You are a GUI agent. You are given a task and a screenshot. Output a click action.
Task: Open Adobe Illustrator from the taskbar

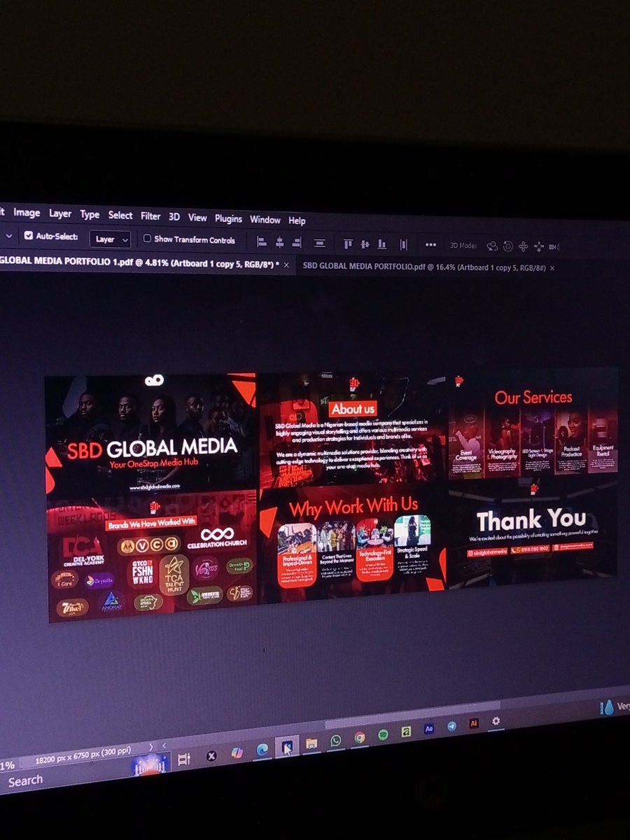click(474, 724)
